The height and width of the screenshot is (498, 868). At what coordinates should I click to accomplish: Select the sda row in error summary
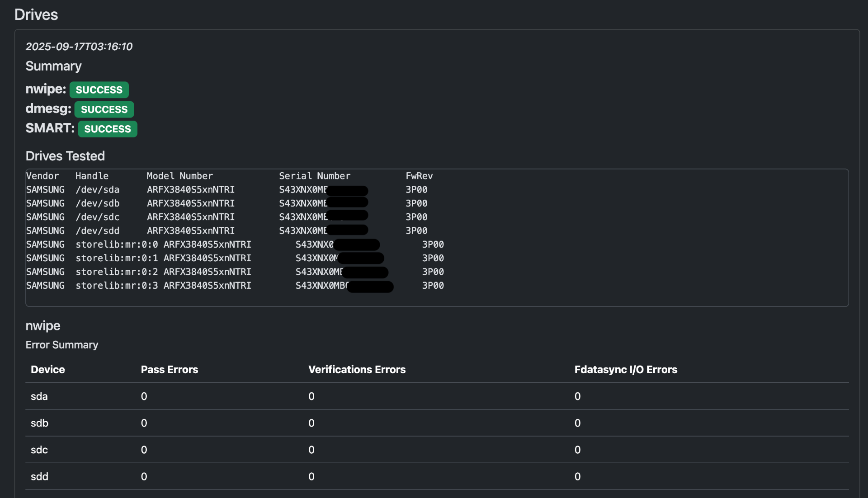[x=39, y=396]
